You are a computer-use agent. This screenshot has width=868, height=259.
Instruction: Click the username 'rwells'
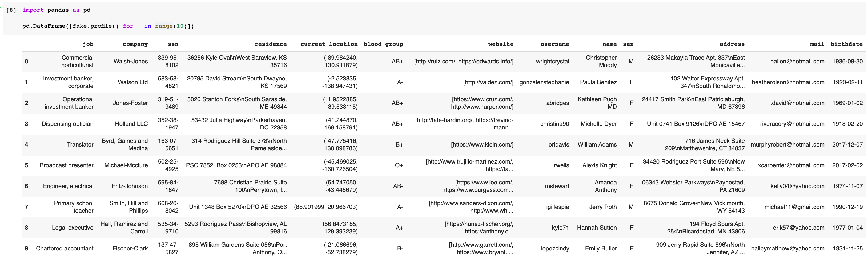561,165
